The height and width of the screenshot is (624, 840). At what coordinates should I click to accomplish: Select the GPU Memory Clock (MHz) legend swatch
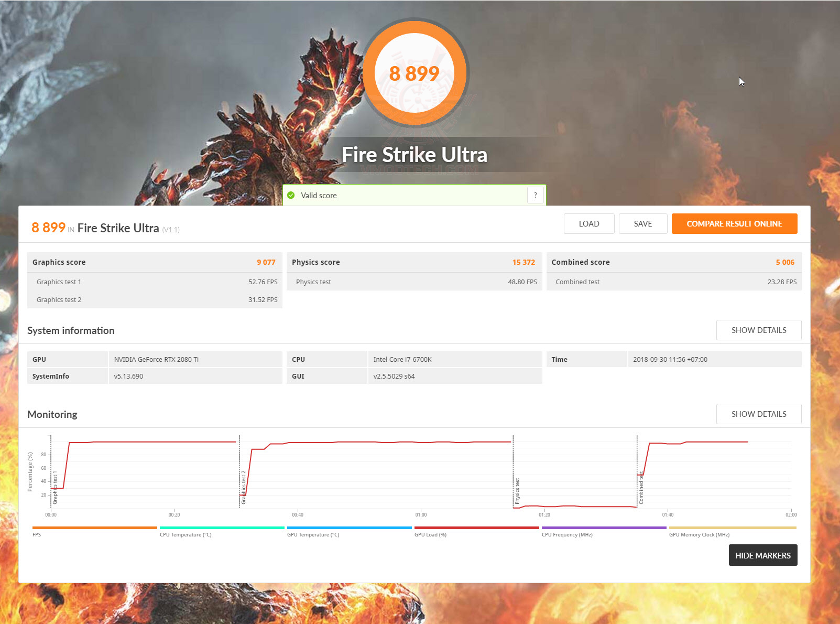coord(733,528)
